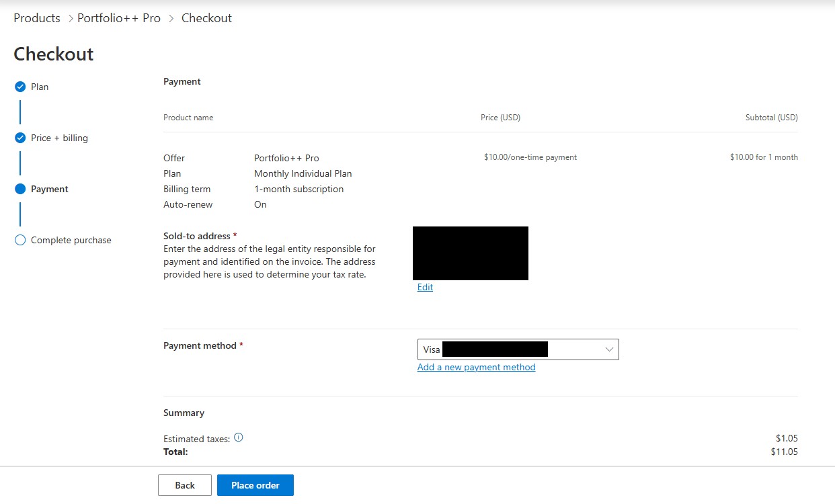Click the Price (USD) column header
This screenshot has height=504, width=835.
pyautogui.click(x=500, y=118)
